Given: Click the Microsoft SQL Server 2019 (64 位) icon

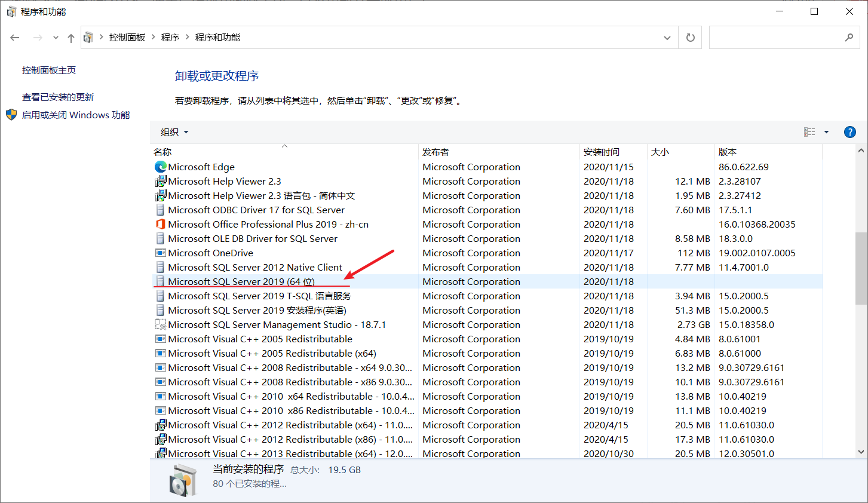Looking at the screenshot, I should pos(160,281).
